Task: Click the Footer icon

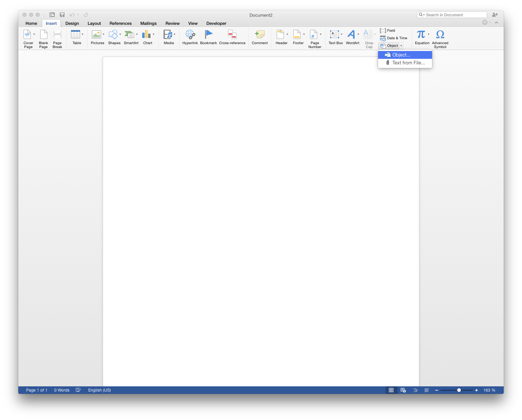Action: 297,34
